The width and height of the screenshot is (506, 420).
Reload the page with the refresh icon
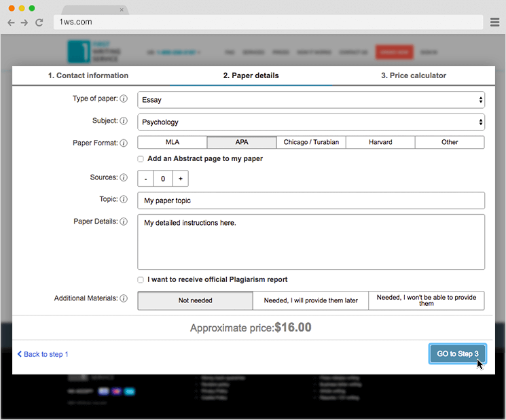[x=39, y=22]
